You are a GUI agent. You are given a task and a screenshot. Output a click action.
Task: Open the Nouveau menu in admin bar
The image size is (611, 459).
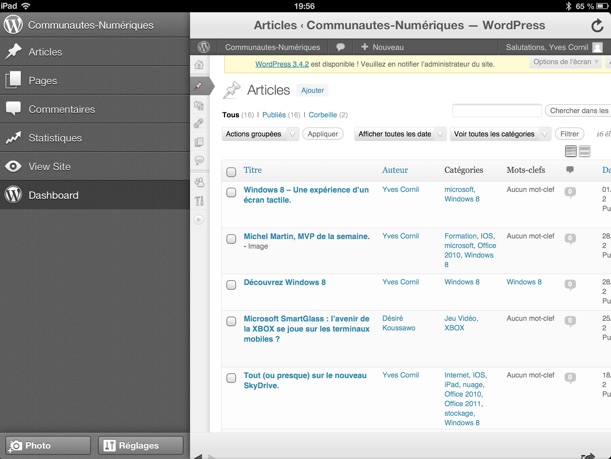tap(382, 47)
